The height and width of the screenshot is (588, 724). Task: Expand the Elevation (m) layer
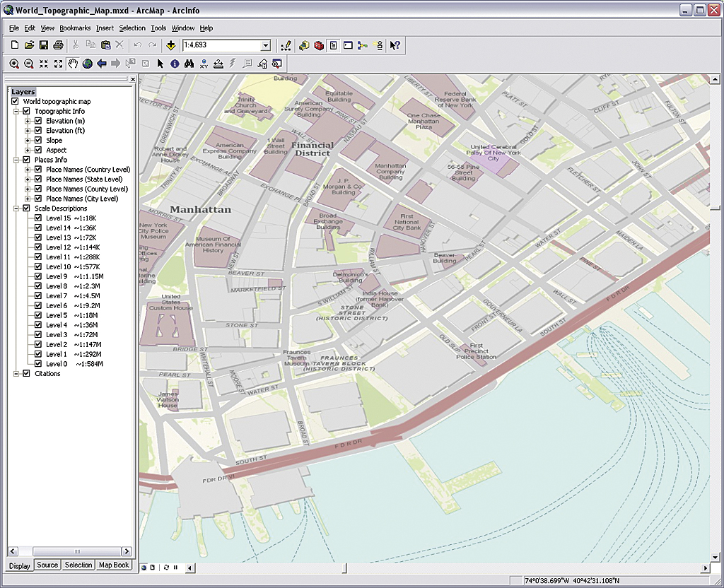(28, 121)
